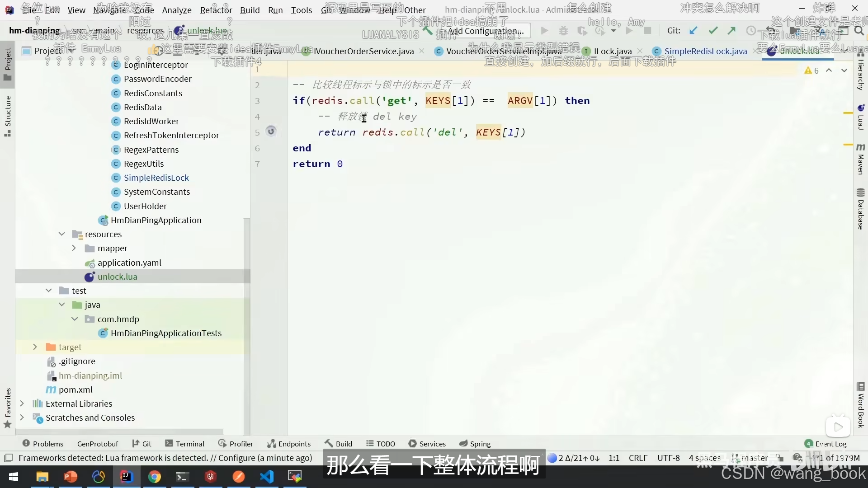Click the Git push arrow icon
This screenshot has height=488, width=868.
click(x=731, y=31)
